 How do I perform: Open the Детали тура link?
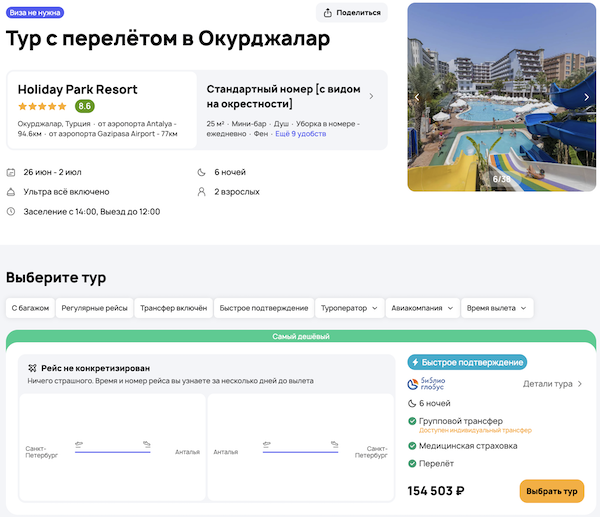pyautogui.click(x=553, y=384)
